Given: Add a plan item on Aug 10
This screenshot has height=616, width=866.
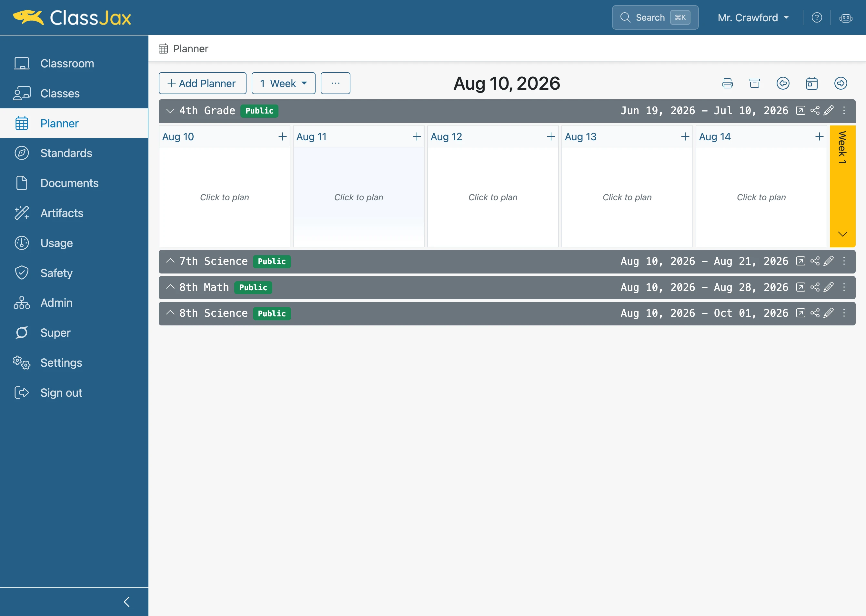Looking at the screenshot, I should click(282, 136).
